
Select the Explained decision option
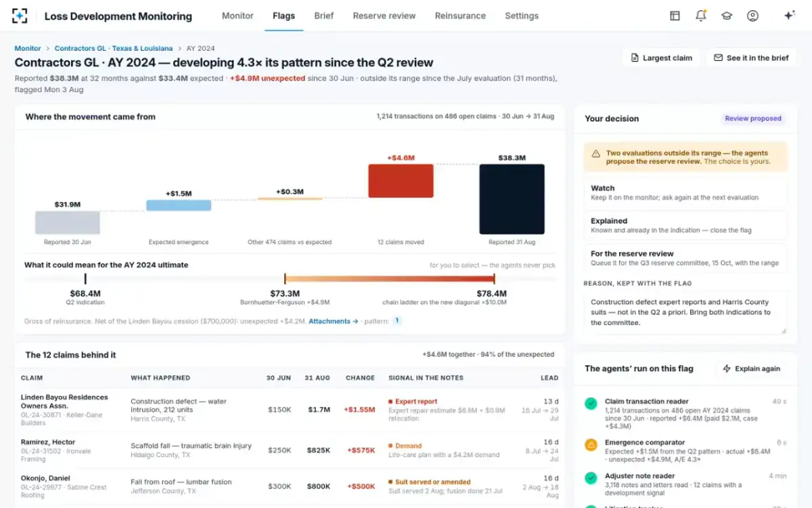(x=685, y=226)
